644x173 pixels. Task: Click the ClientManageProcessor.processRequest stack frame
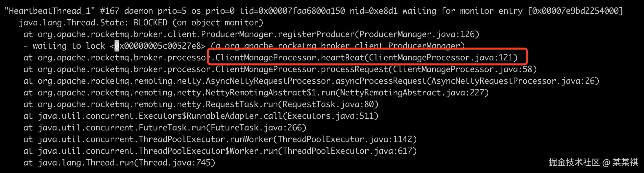tap(280, 69)
